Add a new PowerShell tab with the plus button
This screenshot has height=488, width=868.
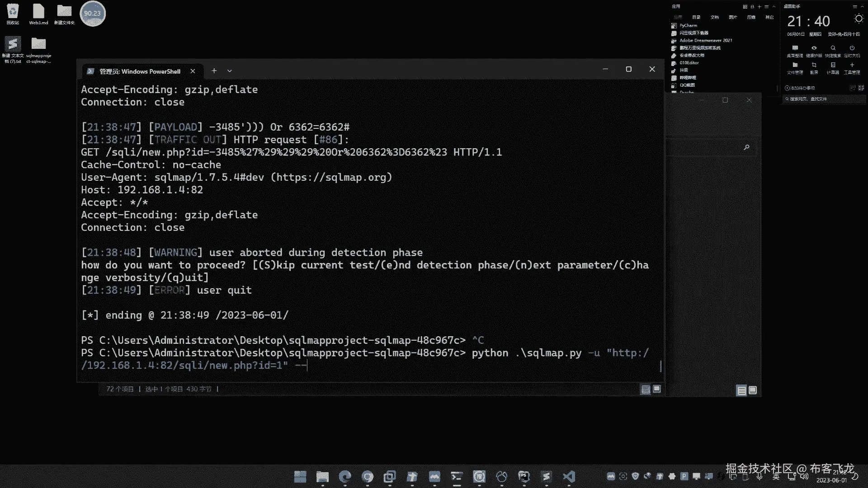point(214,71)
